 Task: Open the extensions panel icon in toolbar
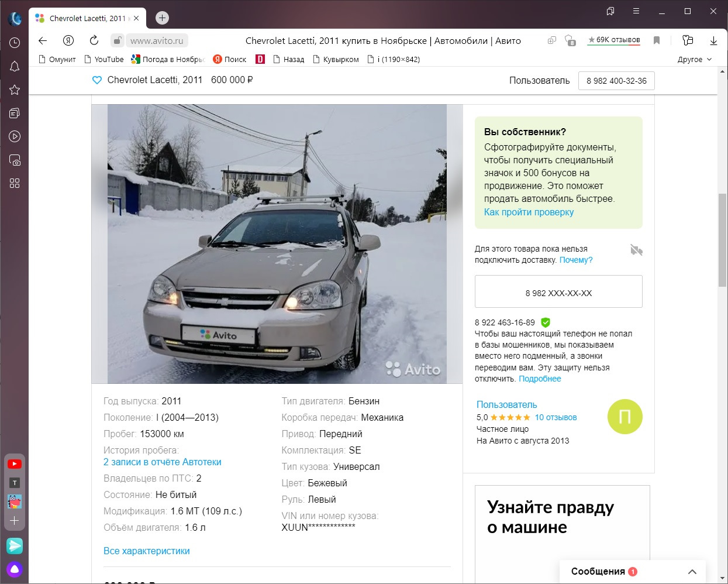688,40
